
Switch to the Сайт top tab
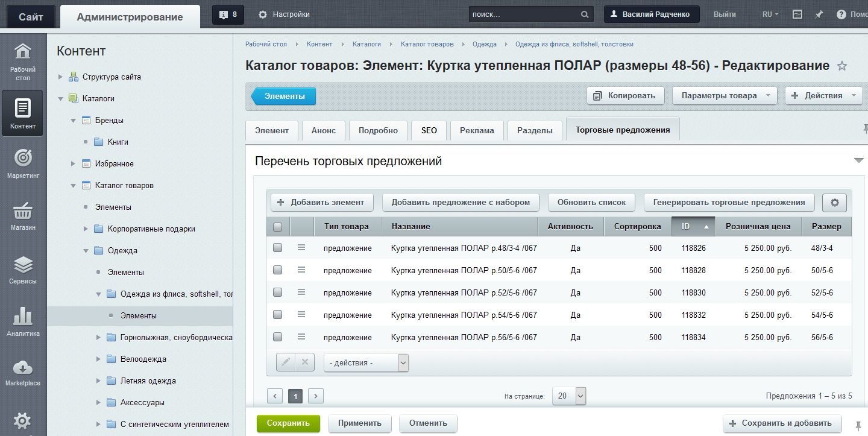(31, 16)
